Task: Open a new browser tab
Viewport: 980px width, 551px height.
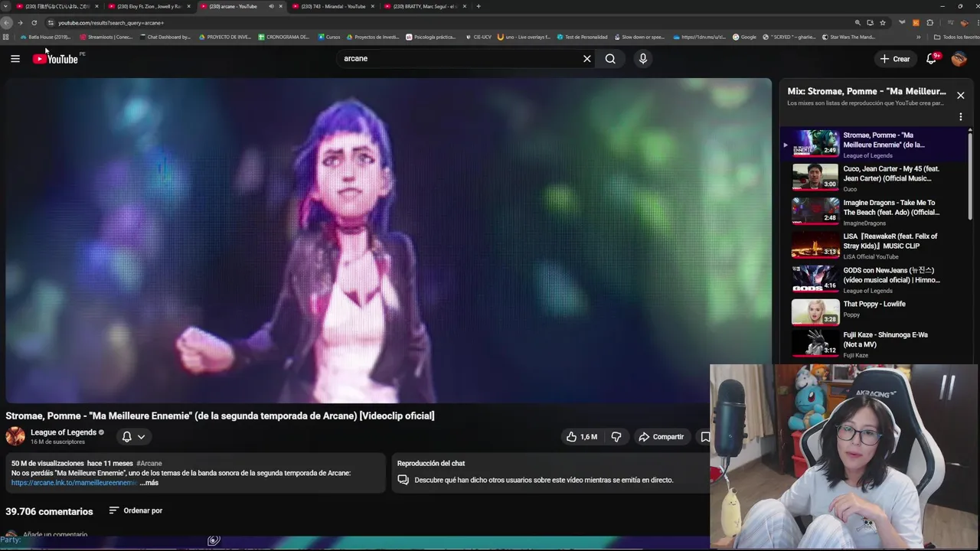Action: pyautogui.click(x=479, y=6)
